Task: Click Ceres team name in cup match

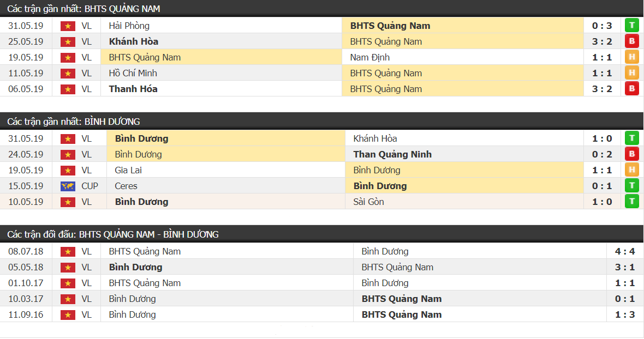Action: pos(126,186)
